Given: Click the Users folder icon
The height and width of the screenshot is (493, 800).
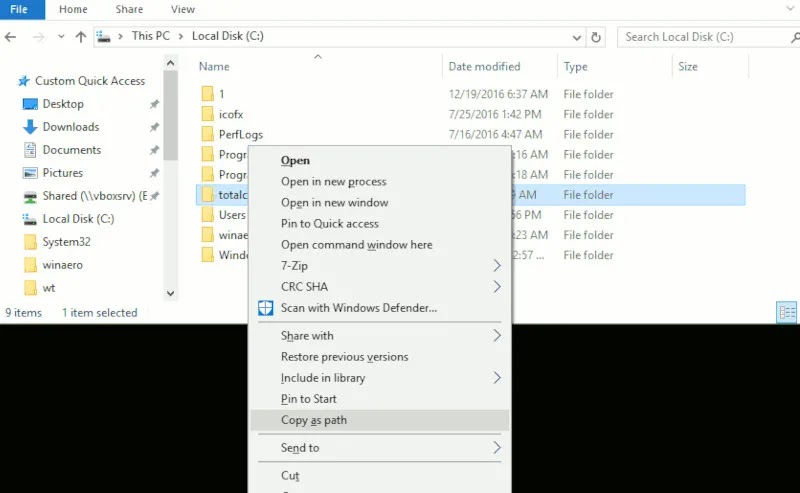Looking at the screenshot, I should click(x=207, y=215).
